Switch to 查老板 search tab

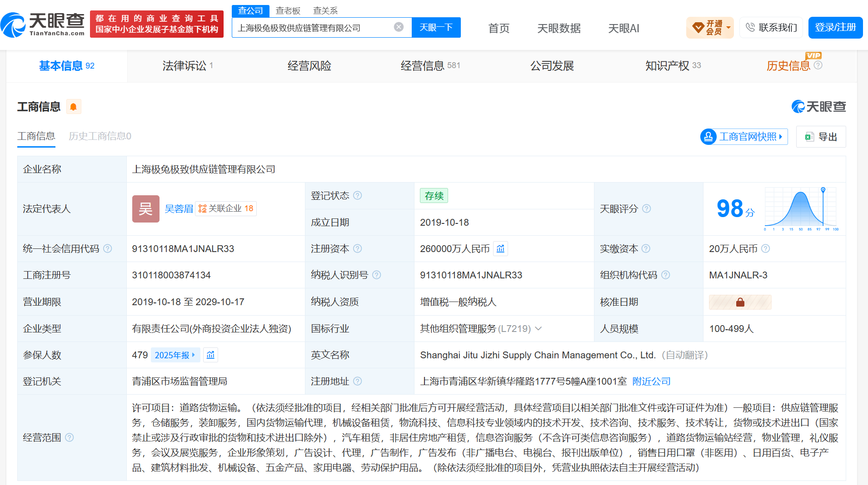click(x=288, y=10)
